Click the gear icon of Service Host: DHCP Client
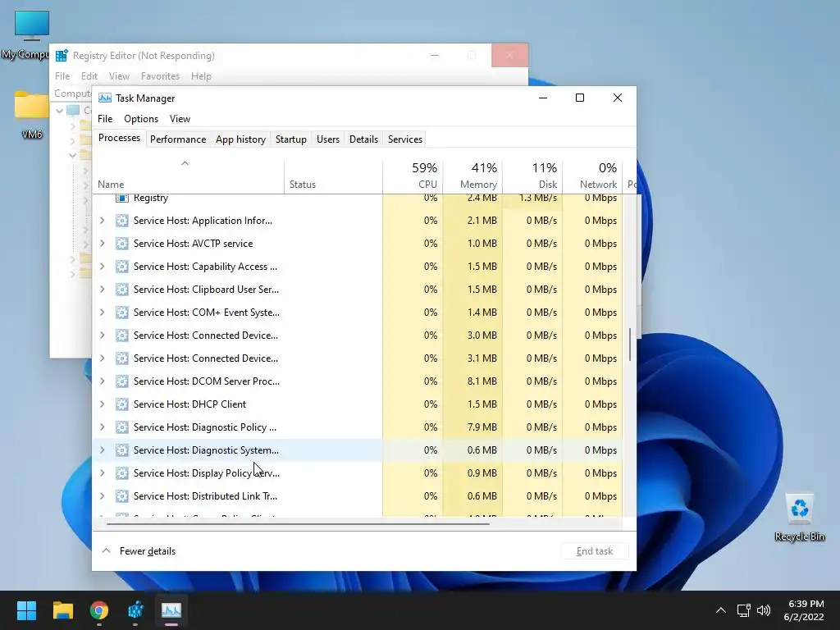 tap(122, 404)
